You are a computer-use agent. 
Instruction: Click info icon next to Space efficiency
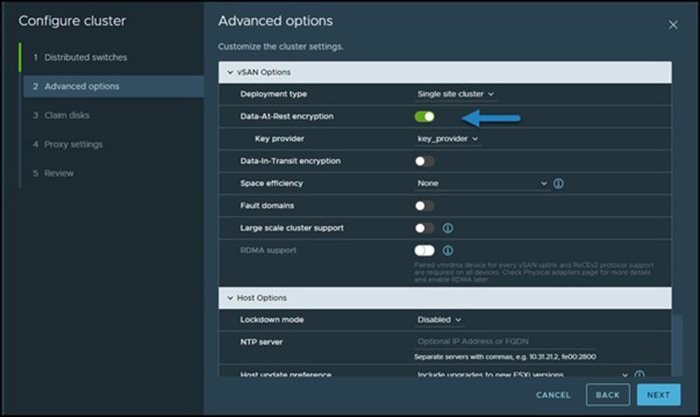click(558, 184)
